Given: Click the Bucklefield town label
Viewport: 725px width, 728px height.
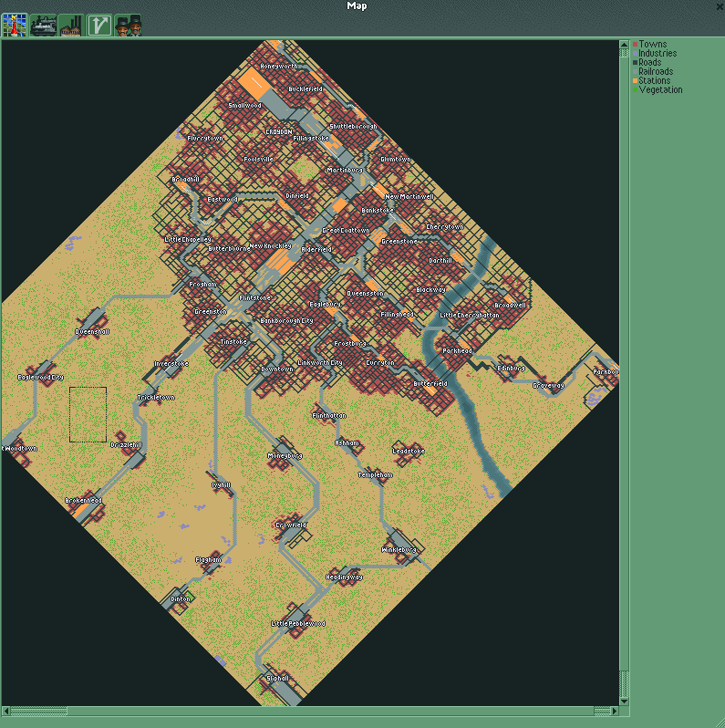Looking at the screenshot, I should click(x=305, y=89).
